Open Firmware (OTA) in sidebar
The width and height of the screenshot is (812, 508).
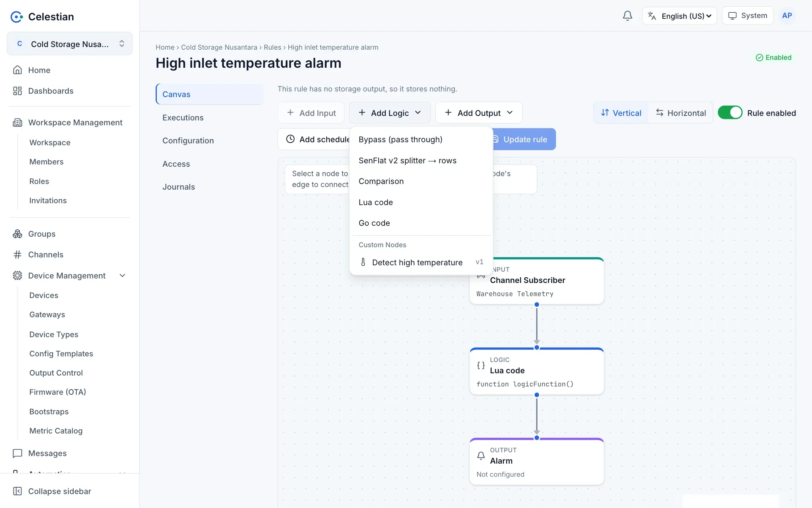coord(58,392)
